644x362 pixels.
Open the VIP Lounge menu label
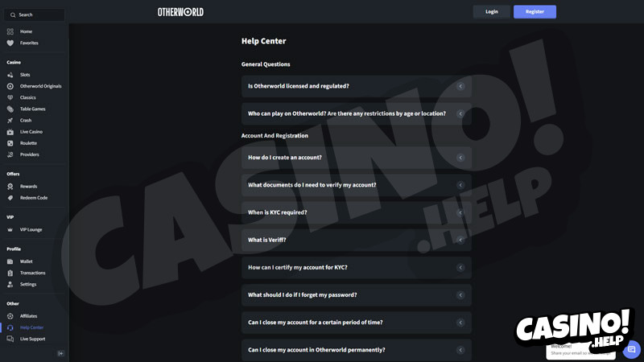(x=31, y=230)
